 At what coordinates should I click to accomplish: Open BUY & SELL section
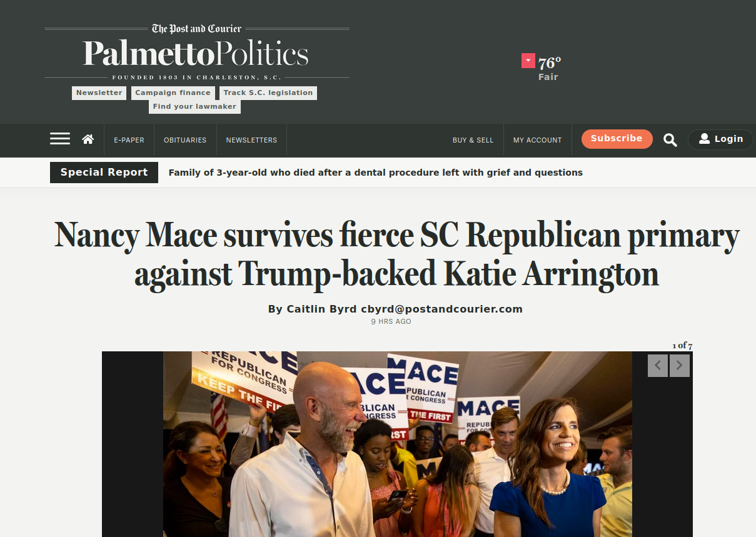[x=473, y=140]
